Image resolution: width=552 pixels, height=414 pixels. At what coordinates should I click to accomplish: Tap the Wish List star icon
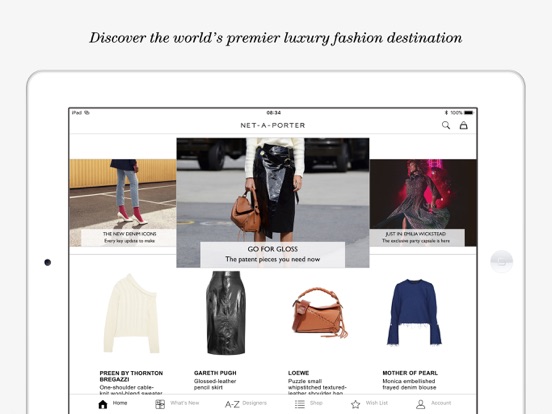[x=356, y=404]
